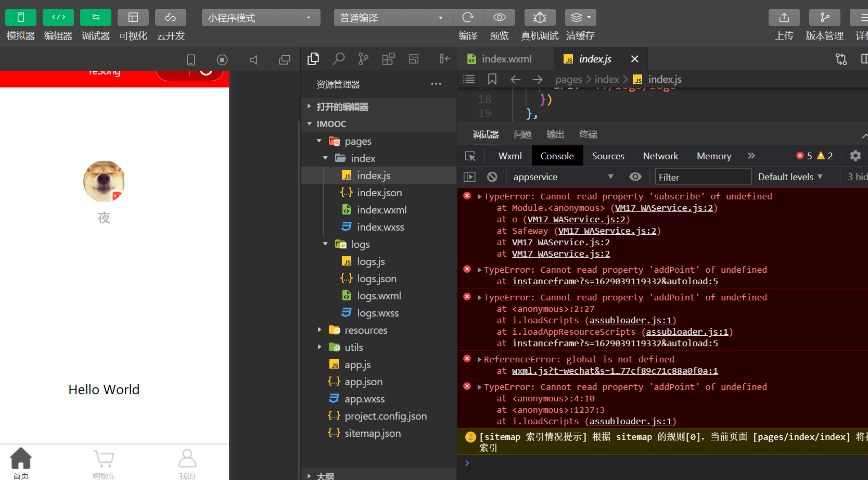868x480 pixels.
Task: Open the appservice context dropdown
Action: point(564,177)
